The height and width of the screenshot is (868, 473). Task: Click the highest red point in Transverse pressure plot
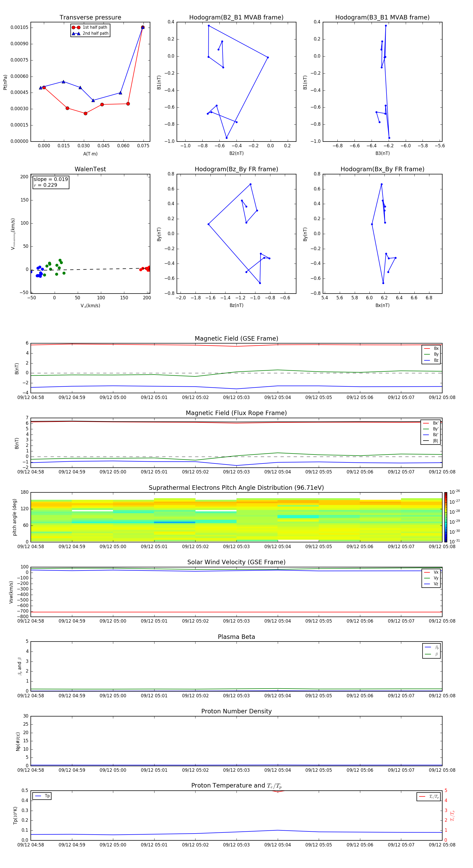pos(143,27)
